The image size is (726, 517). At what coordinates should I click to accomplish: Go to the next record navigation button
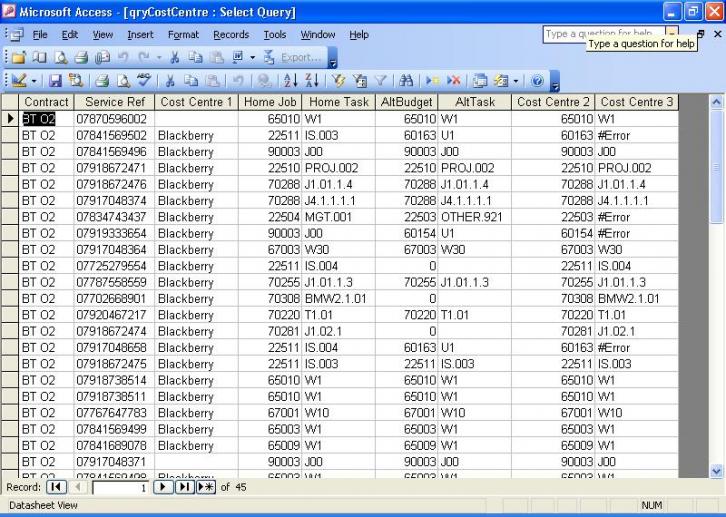point(163,487)
